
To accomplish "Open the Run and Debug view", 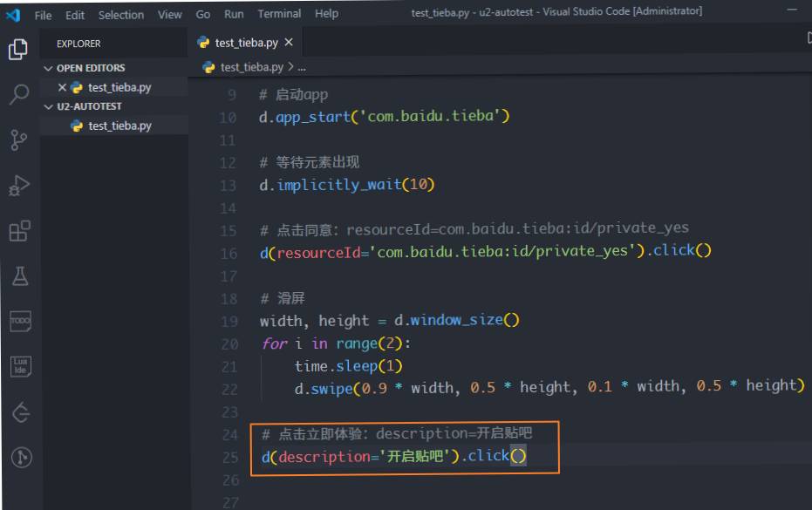I will (19, 186).
